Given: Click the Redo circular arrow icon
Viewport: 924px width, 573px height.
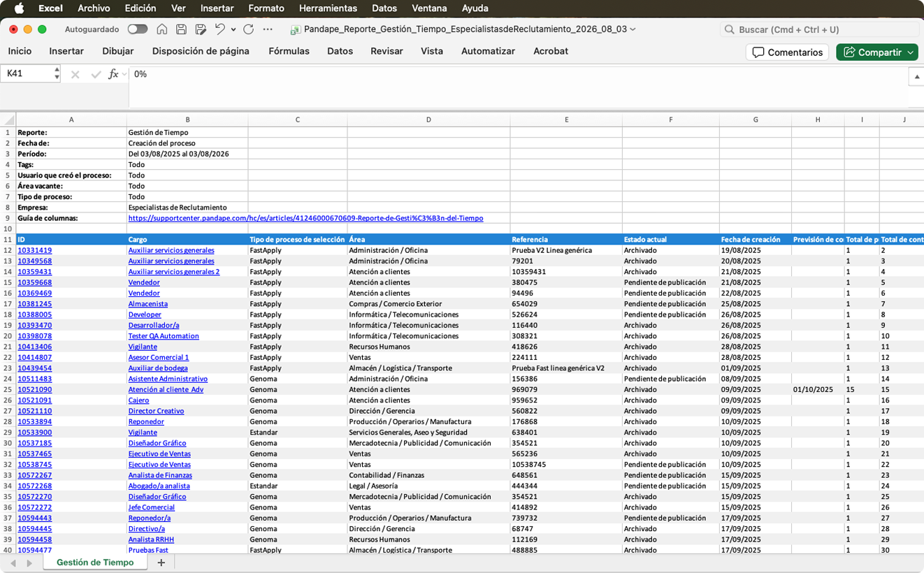Looking at the screenshot, I should [x=248, y=29].
